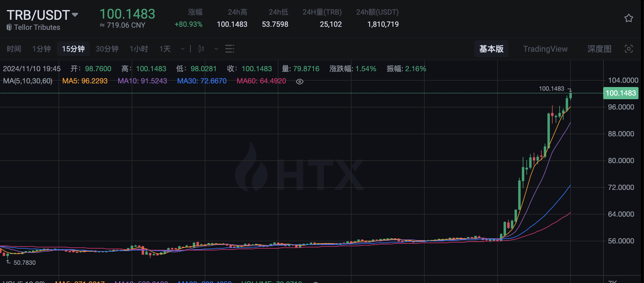Click the Tellor Tributes link

coord(37,27)
